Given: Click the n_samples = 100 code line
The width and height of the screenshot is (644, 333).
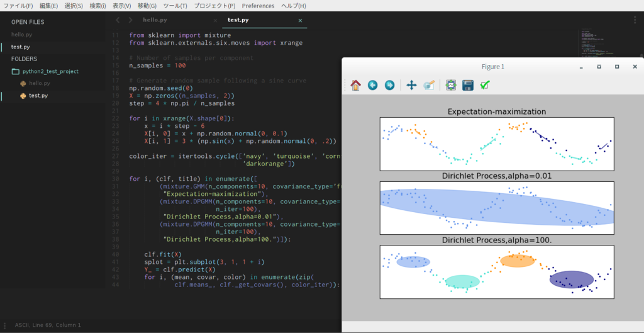Looking at the screenshot, I should tap(157, 65).
